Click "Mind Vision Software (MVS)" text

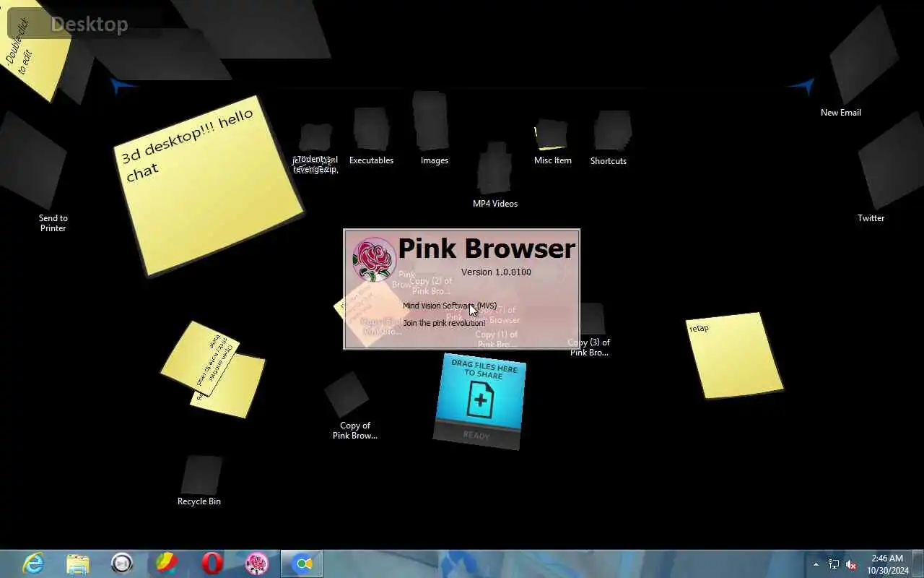click(450, 306)
